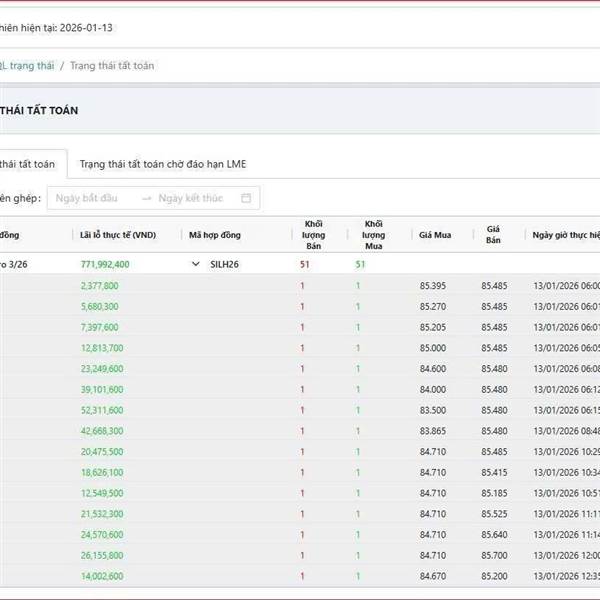Image resolution: width=600 pixels, height=600 pixels.
Task: Click the Khối lượng Mua column header
Action: coord(374,235)
